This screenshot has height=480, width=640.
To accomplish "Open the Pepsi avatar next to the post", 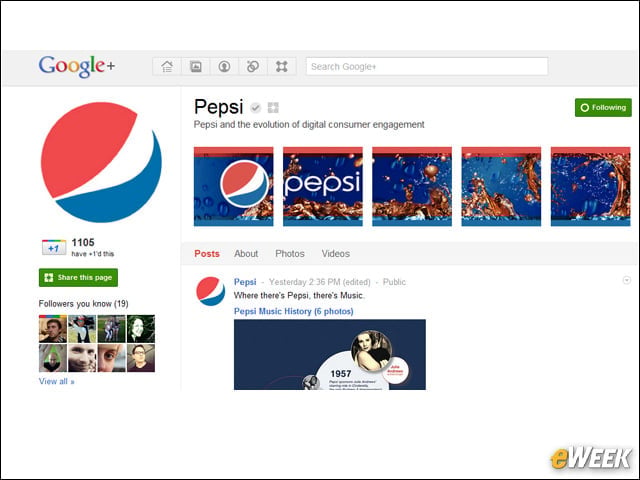I will click(x=210, y=291).
